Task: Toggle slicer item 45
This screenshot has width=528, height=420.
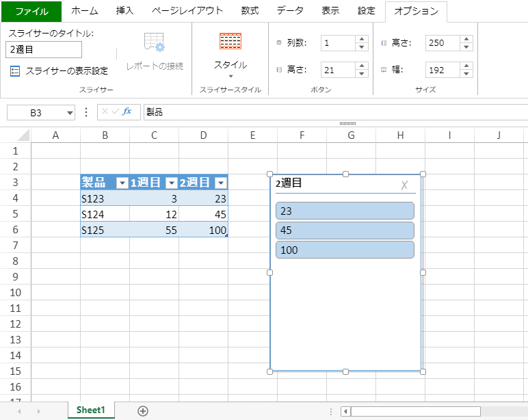Action: [345, 231]
